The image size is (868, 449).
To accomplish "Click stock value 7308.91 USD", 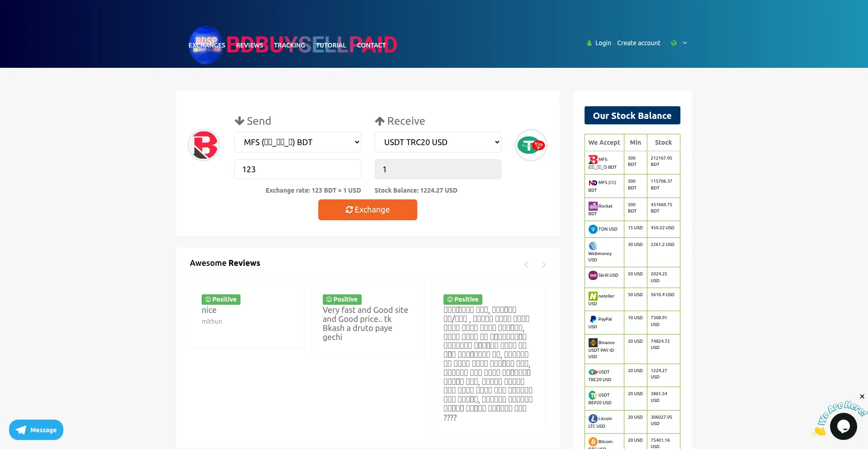I will pyautogui.click(x=659, y=321).
